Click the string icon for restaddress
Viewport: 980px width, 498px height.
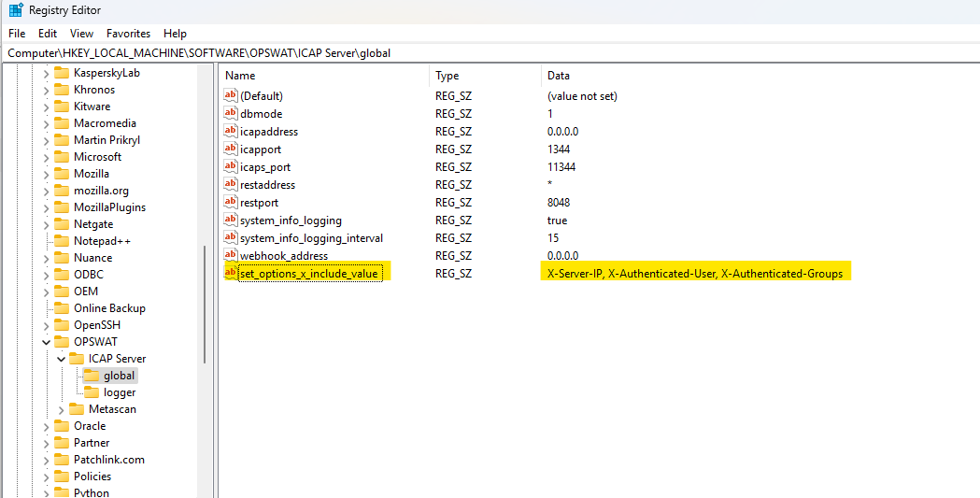point(231,184)
